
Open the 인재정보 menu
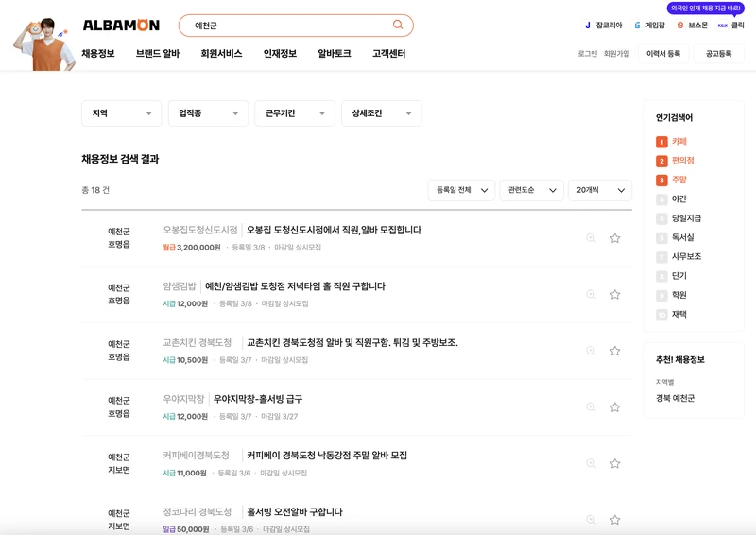pos(280,54)
